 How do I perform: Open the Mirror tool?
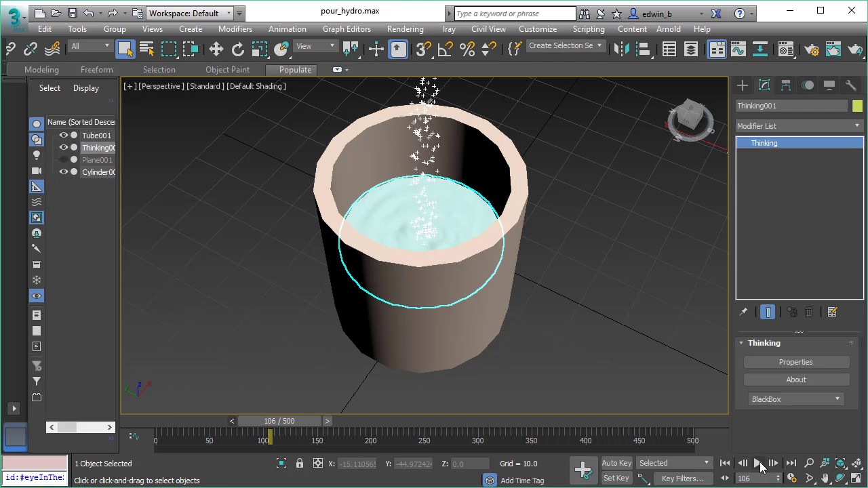pos(620,49)
